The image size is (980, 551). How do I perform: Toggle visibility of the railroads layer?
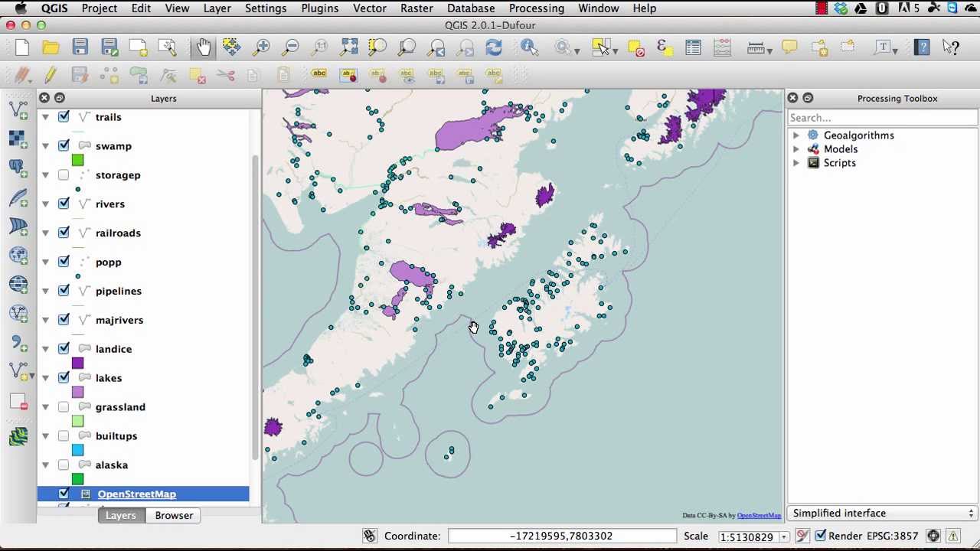64,233
